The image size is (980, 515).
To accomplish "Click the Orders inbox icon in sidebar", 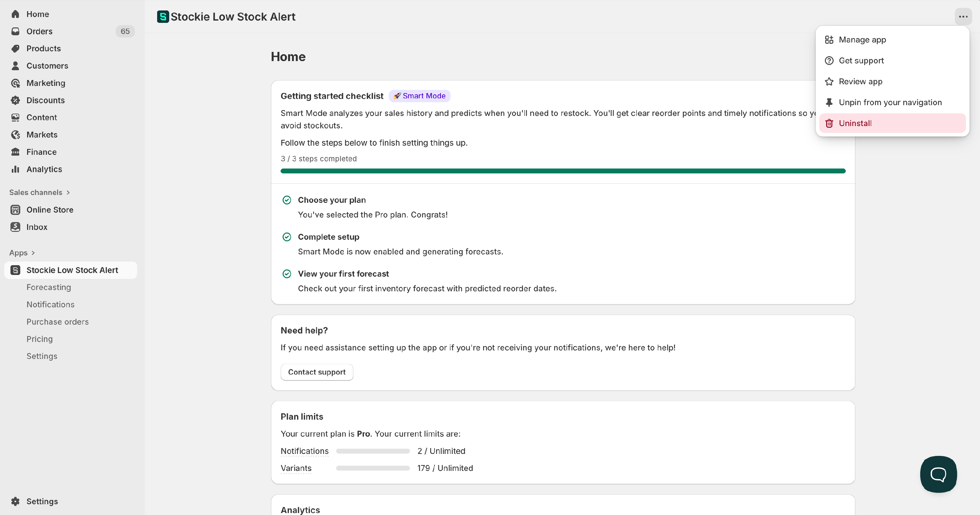I will 15,31.
